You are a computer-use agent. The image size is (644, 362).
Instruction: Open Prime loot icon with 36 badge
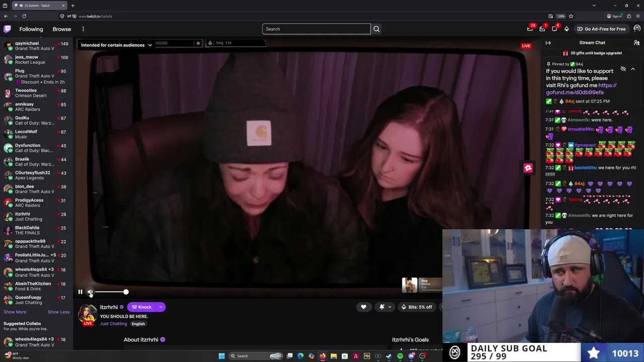(530, 29)
